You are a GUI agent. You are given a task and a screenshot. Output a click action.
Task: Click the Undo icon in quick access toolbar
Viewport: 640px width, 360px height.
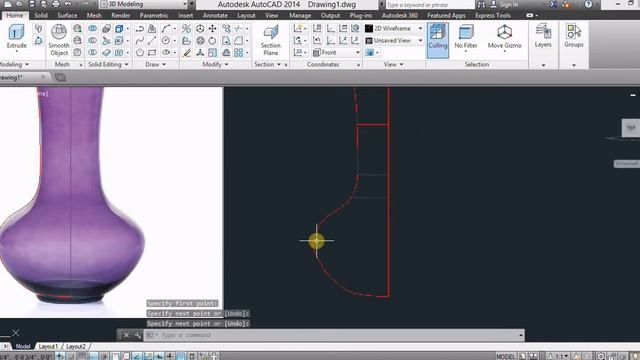coord(68,4)
